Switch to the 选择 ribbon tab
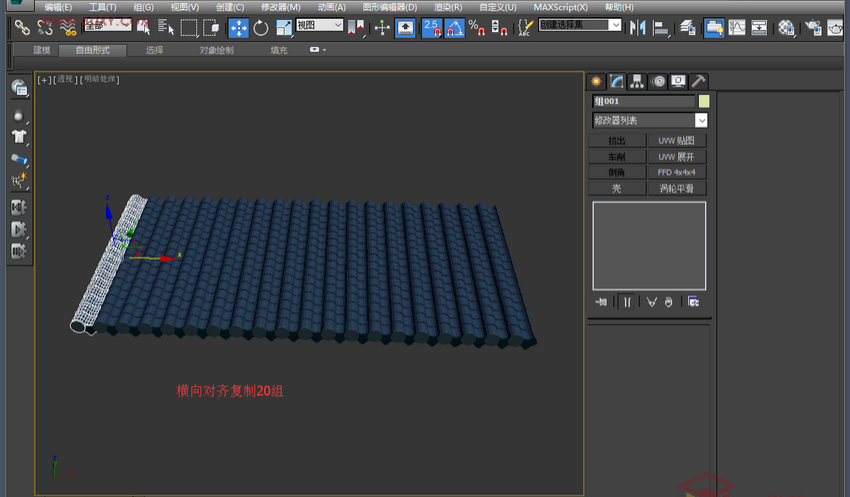 pyautogui.click(x=154, y=50)
